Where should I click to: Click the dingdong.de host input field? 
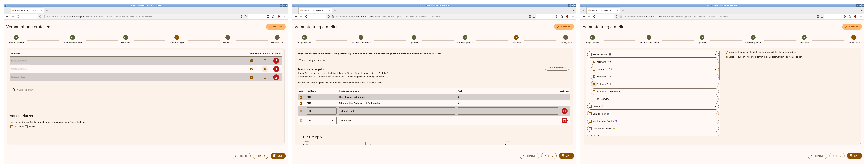397,111
